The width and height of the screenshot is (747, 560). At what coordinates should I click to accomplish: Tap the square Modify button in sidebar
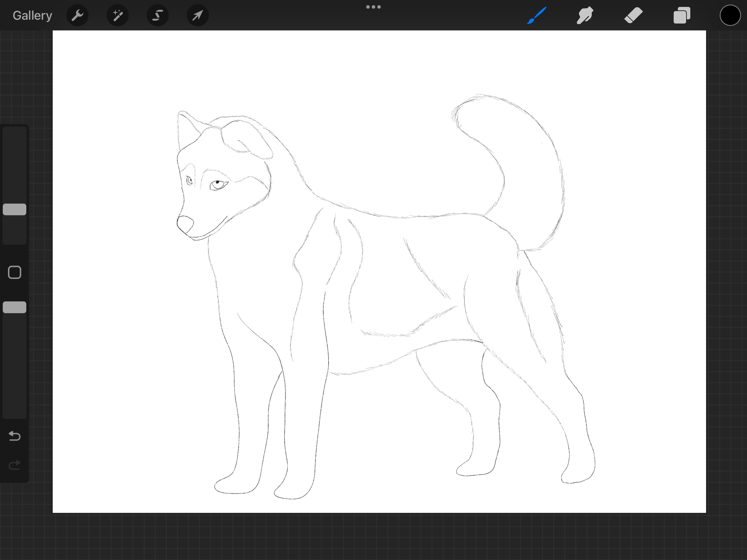click(15, 272)
